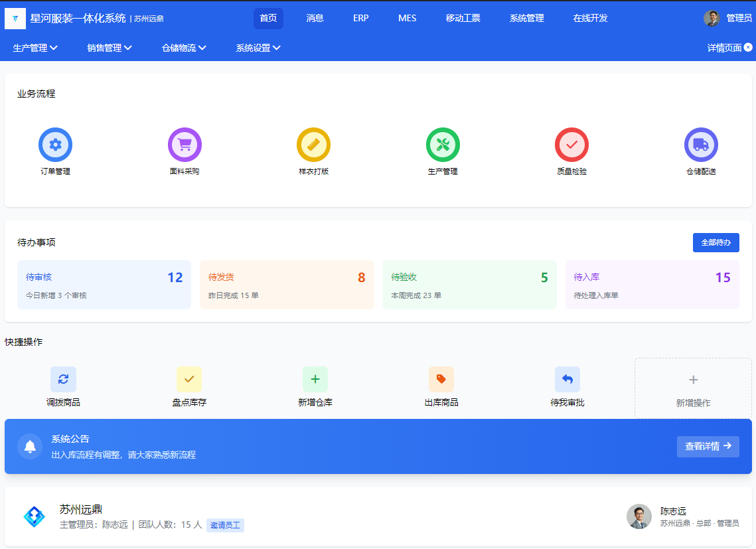Open the 质量检验 checkmark icon
The image size is (756, 549).
(571, 145)
